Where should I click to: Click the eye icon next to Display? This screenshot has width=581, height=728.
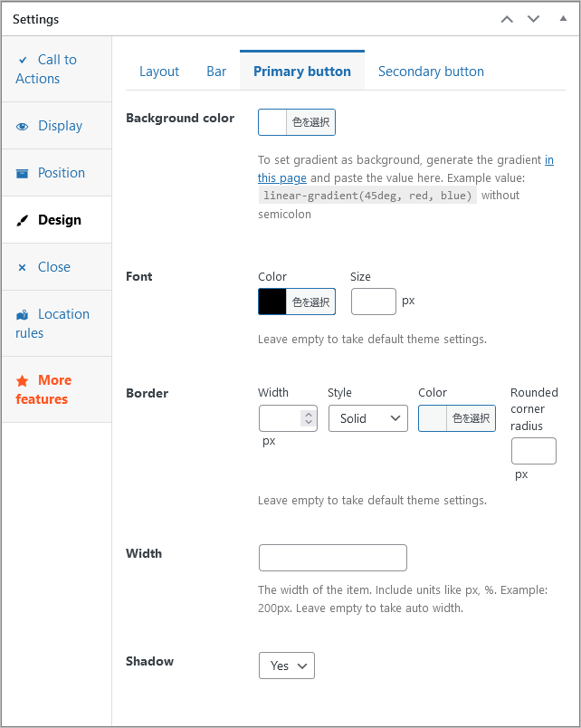pos(23,126)
